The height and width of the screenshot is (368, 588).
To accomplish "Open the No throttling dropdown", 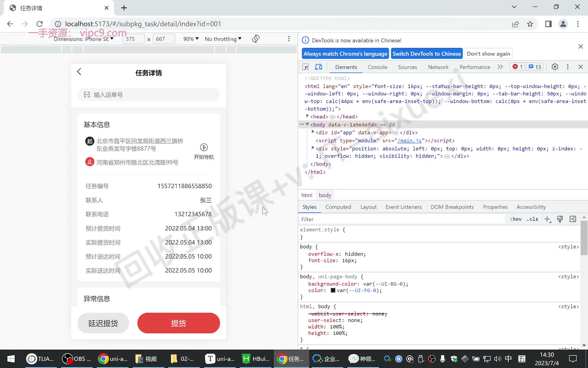I will coord(223,39).
